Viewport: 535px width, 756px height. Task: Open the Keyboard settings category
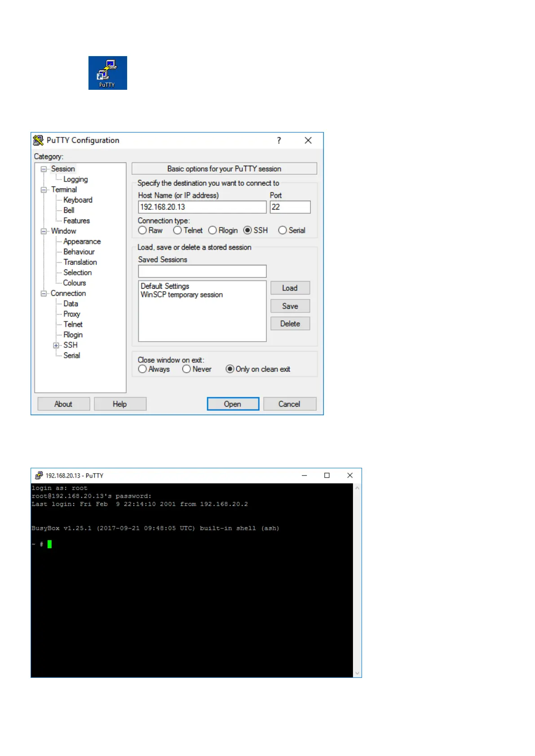(78, 200)
